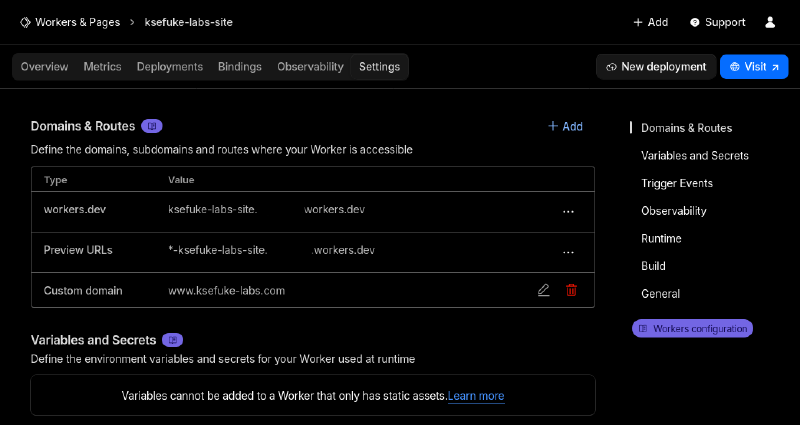The width and height of the screenshot is (800, 425).
Task: Click the Variables and Secrets documentation badge
Action: 172,340
